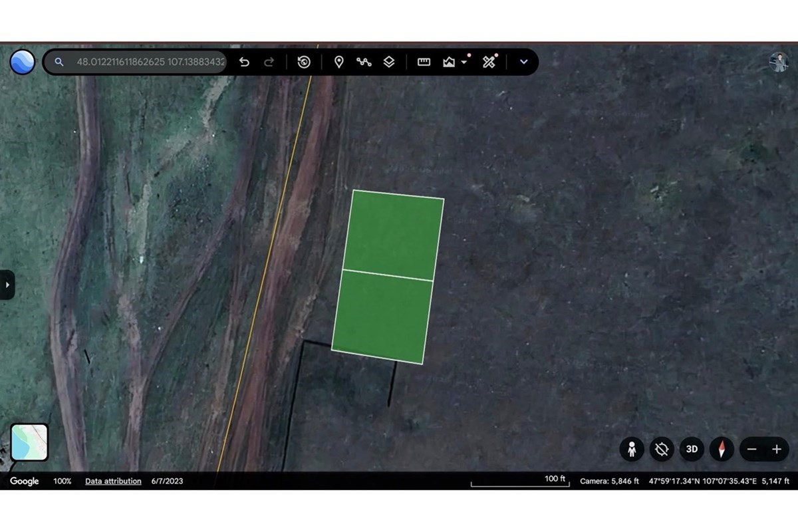Viewport: 798px width, 532px height.
Task: Click the Google Earth home logo
Action: tap(23, 62)
